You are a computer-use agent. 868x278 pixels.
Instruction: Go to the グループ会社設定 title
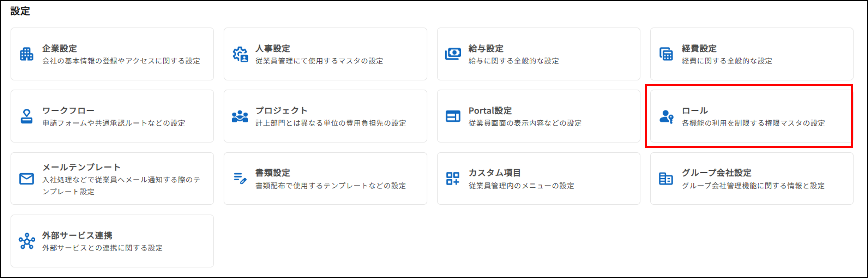[716, 173]
